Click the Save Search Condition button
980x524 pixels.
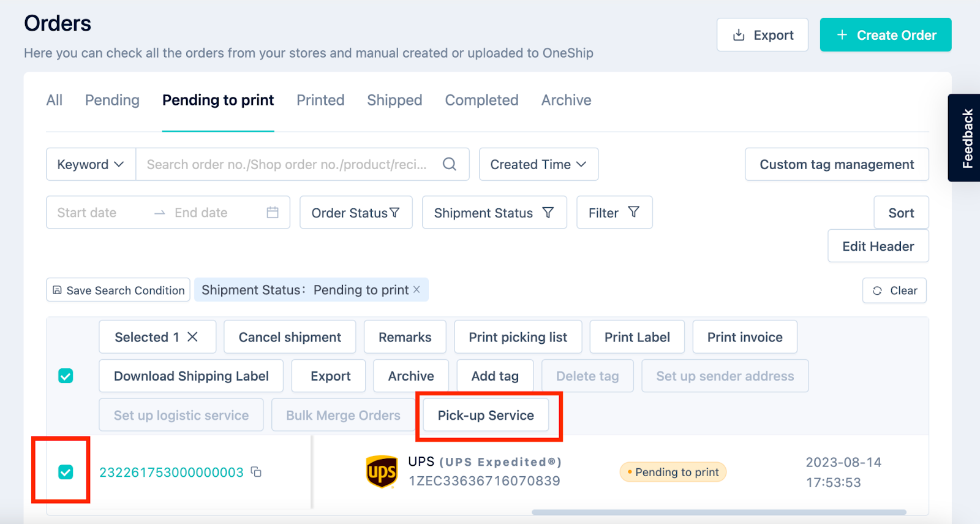[x=118, y=290]
